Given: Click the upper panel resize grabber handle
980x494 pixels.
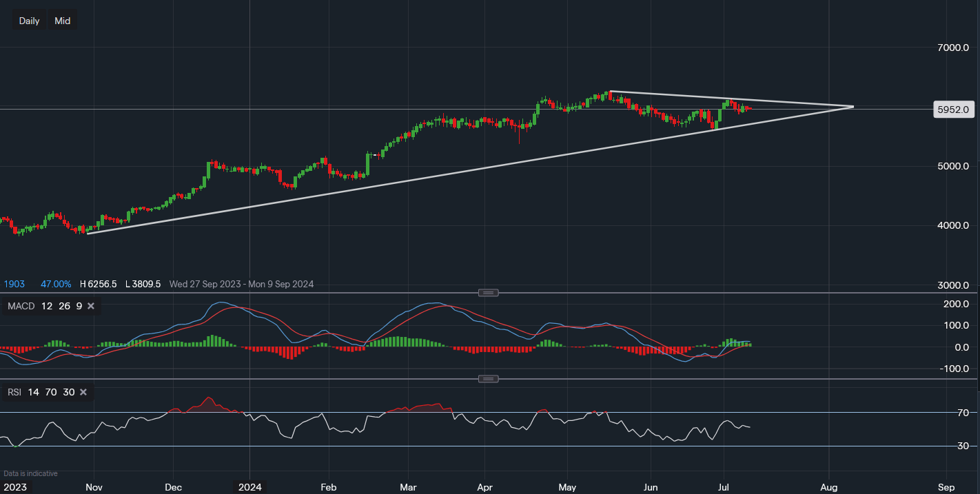Looking at the screenshot, I should coord(488,292).
